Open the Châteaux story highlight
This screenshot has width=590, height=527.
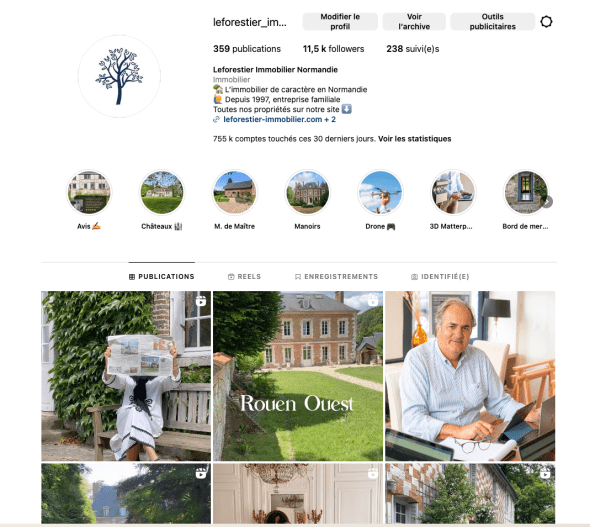coord(162,192)
